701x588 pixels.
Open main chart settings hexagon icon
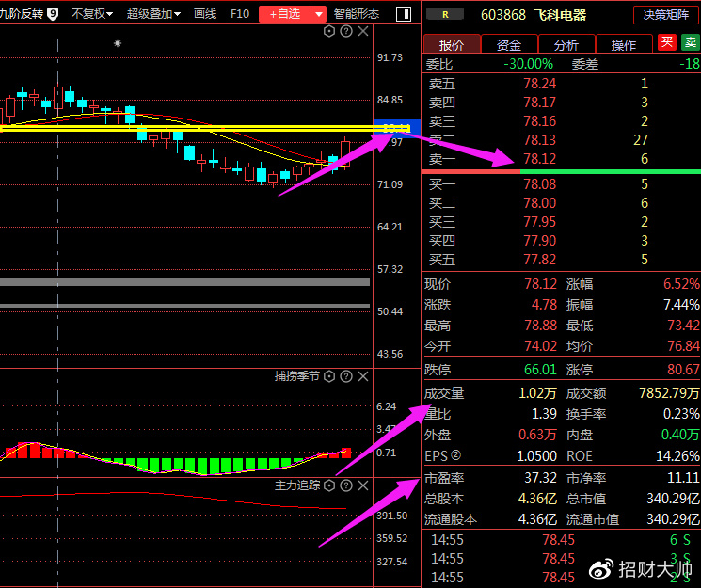click(329, 31)
